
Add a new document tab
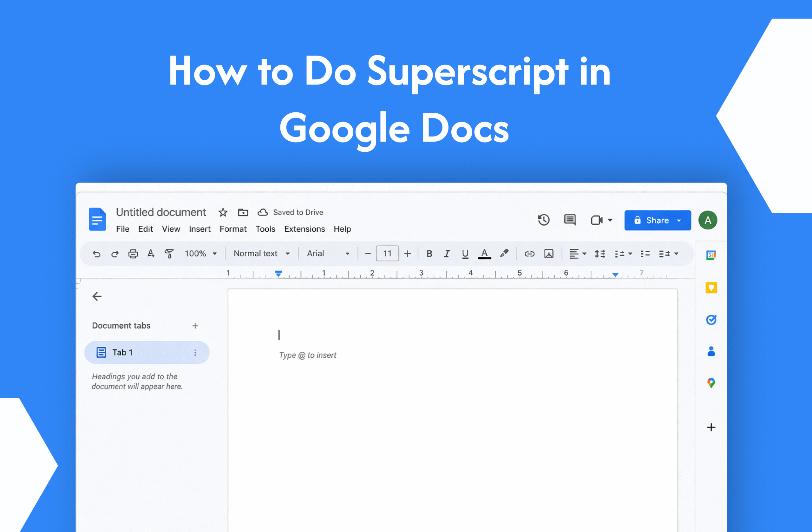[195, 326]
